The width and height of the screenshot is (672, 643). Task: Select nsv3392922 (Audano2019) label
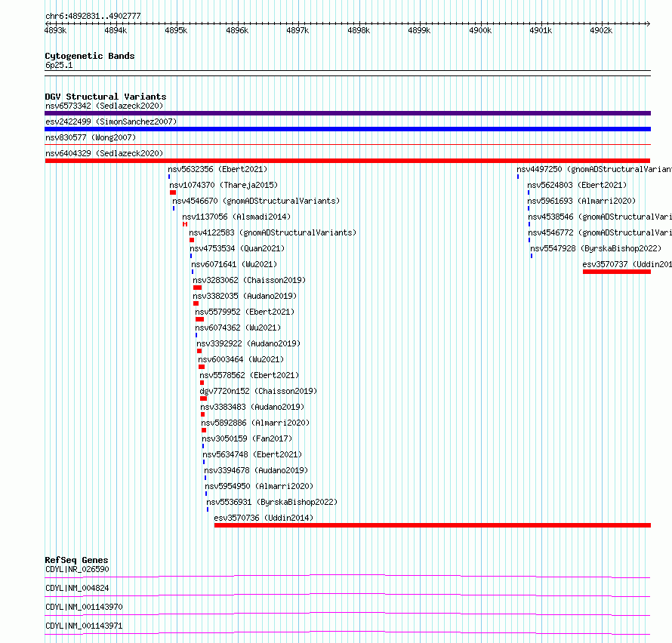248,343
